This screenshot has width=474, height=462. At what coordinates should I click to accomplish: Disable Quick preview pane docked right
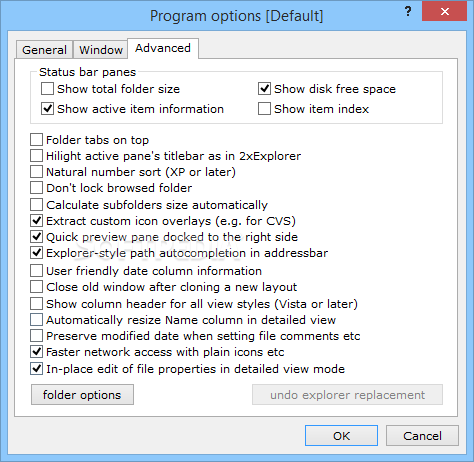click(36, 237)
